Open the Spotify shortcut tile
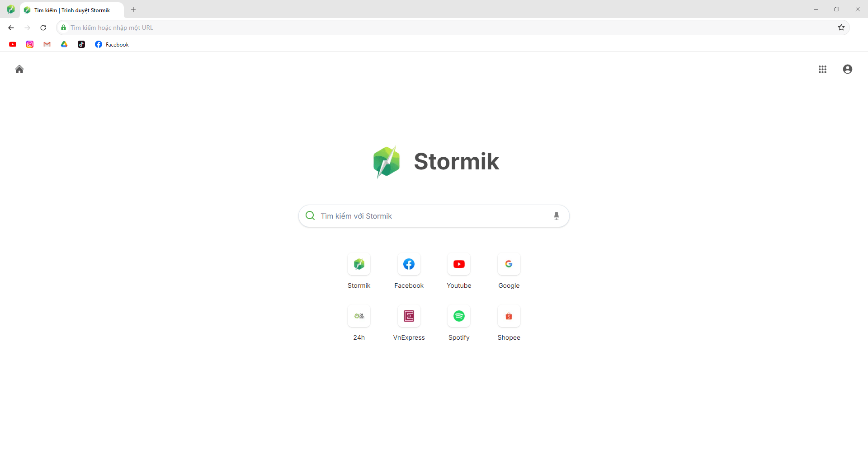 (x=459, y=316)
